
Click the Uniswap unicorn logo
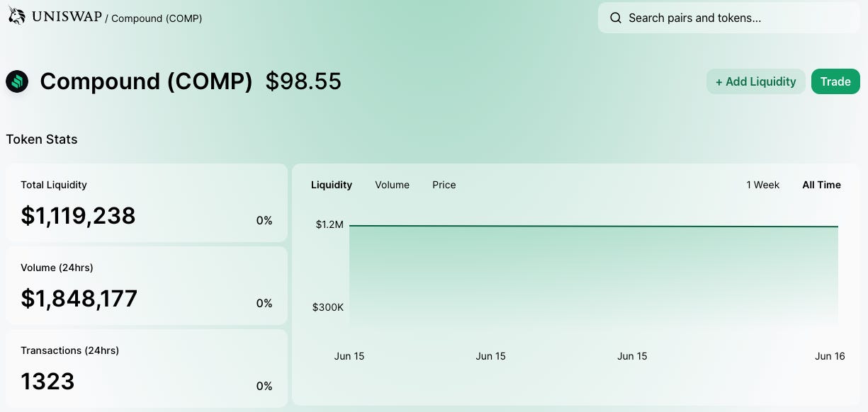[16, 16]
